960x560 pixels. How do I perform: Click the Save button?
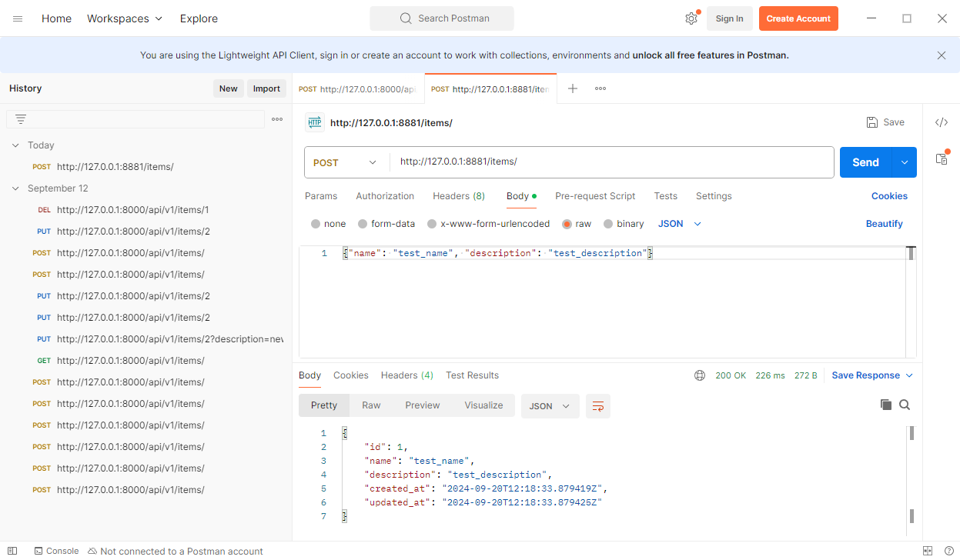click(885, 122)
